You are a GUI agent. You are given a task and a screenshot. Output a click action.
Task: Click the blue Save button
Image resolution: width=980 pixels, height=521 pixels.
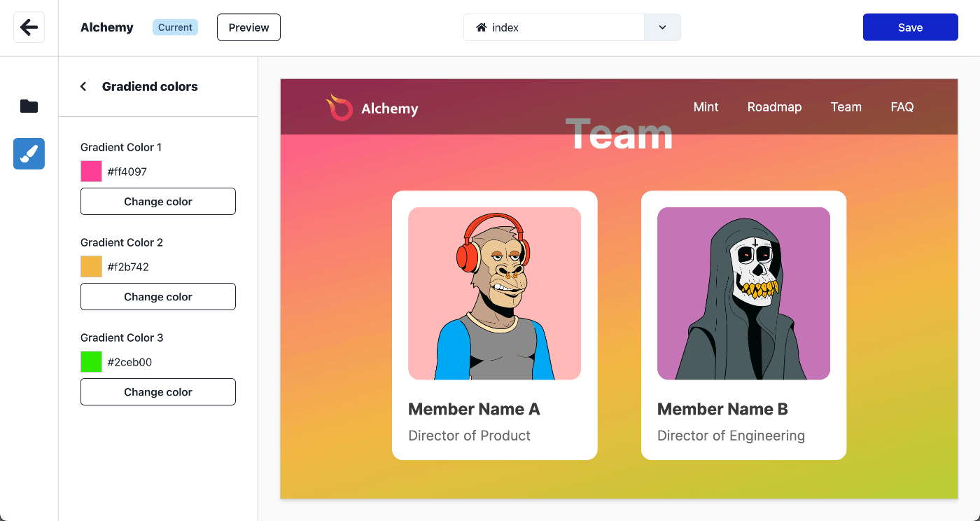click(x=910, y=27)
